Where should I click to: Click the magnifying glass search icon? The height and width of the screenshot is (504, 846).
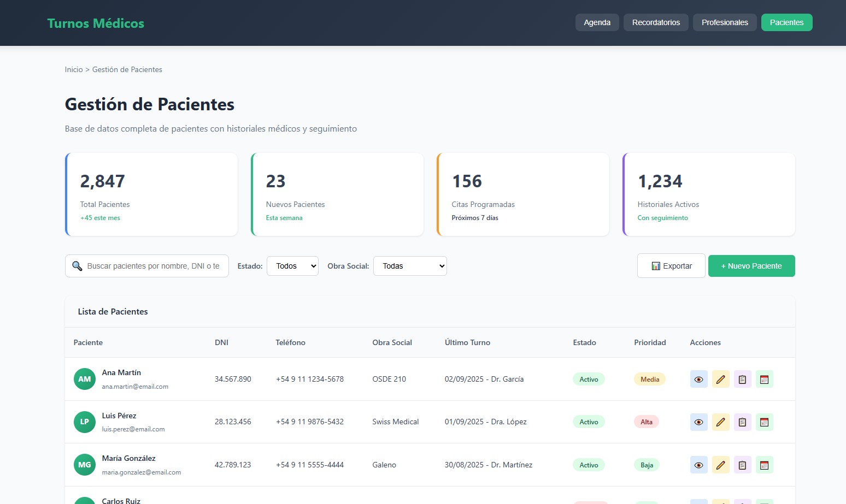[77, 266]
